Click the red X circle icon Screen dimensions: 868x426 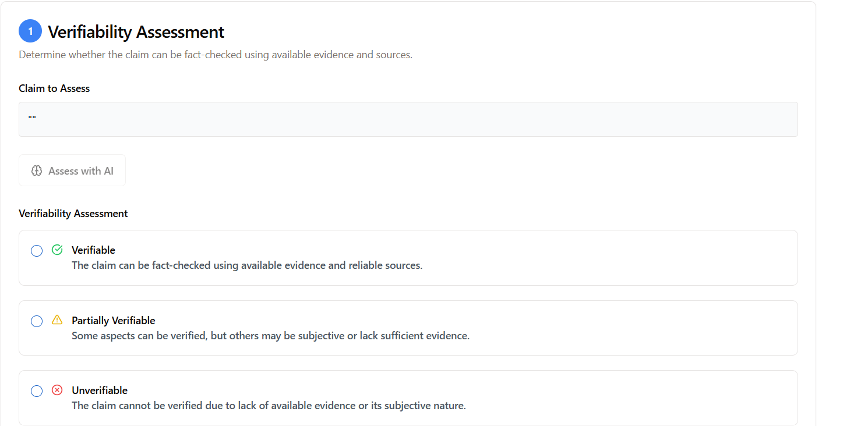(x=57, y=390)
